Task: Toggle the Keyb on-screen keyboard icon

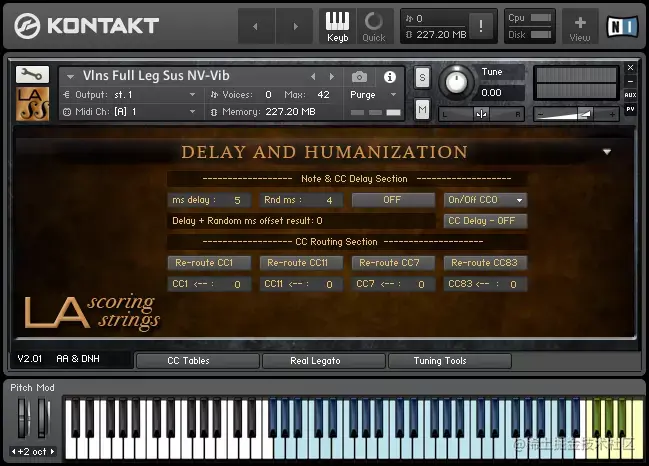Action: point(337,26)
